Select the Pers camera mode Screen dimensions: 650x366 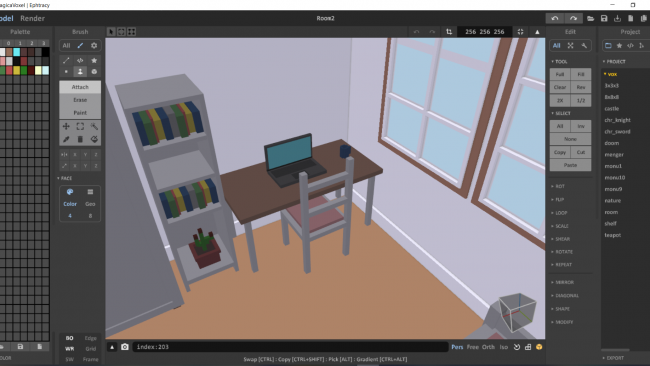[x=457, y=347]
